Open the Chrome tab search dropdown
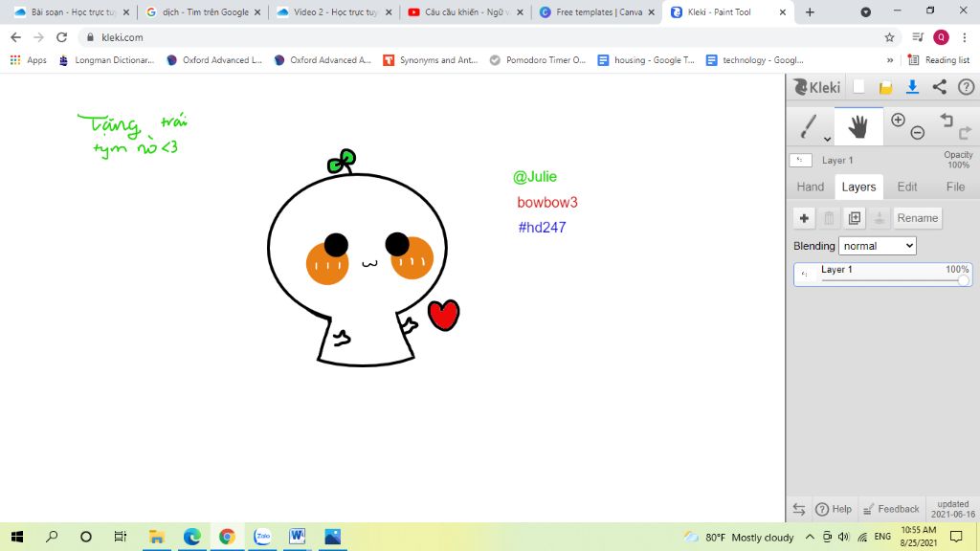Screen dimensions: 980x551 [865, 11]
